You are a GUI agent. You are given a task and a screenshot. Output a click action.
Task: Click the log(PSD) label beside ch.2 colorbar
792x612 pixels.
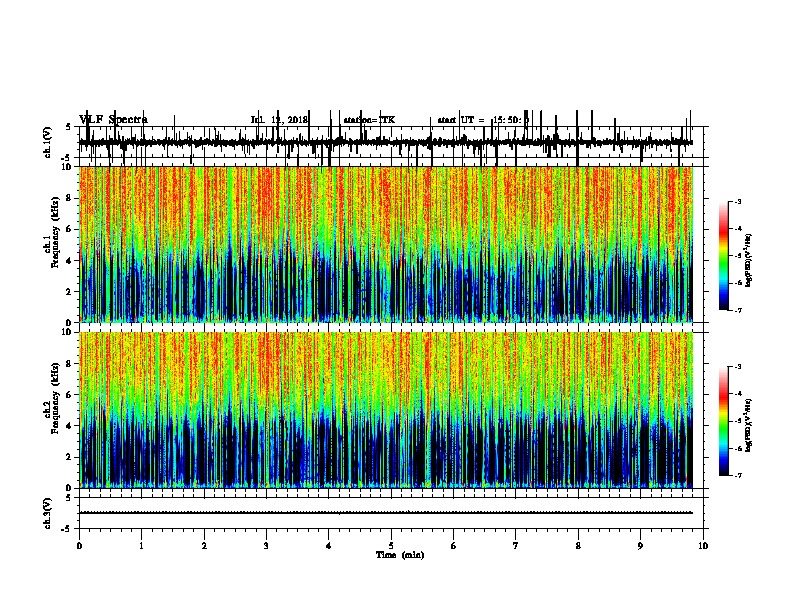pyautogui.click(x=748, y=426)
